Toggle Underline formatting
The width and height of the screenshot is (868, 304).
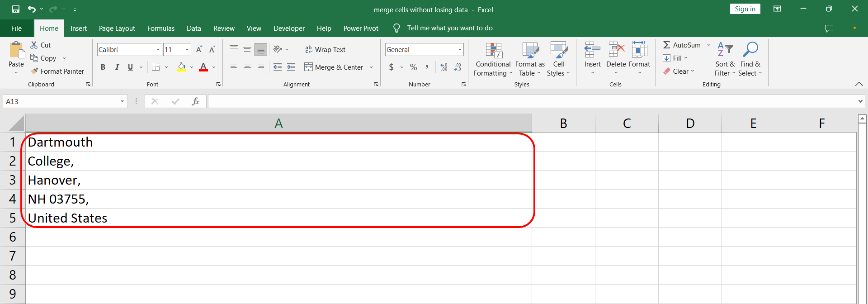click(x=130, y=67)
